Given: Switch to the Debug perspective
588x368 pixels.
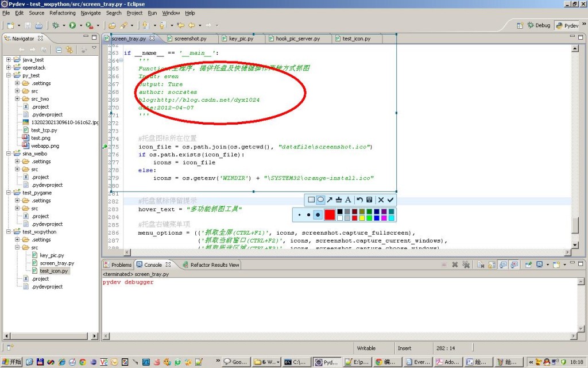Looking at the screenshot, I should pos(539,25).
